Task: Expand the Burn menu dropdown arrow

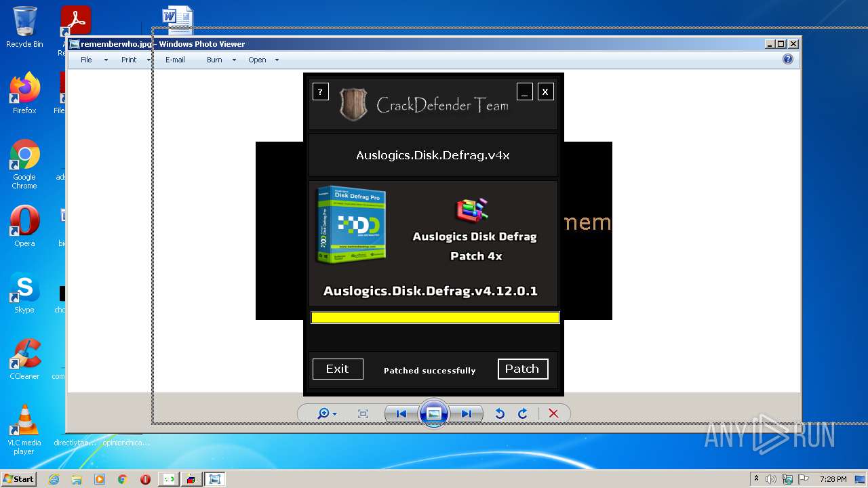Action: pyautogui.click(x=234, y=60)
